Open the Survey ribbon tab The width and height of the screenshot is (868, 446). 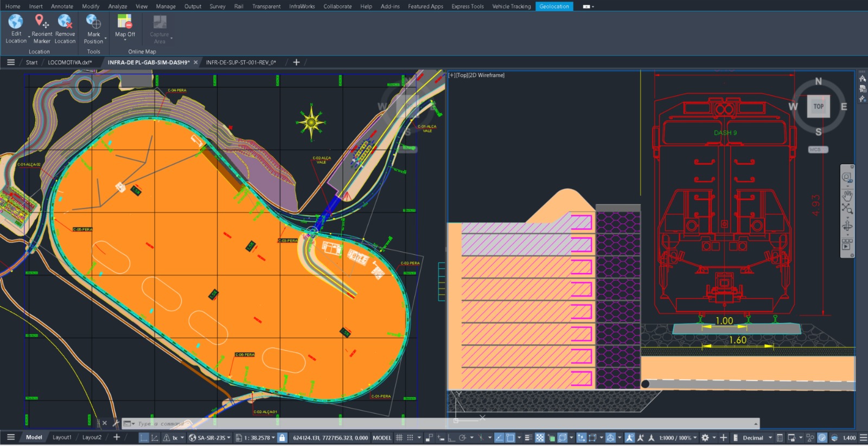click(218, 7)
